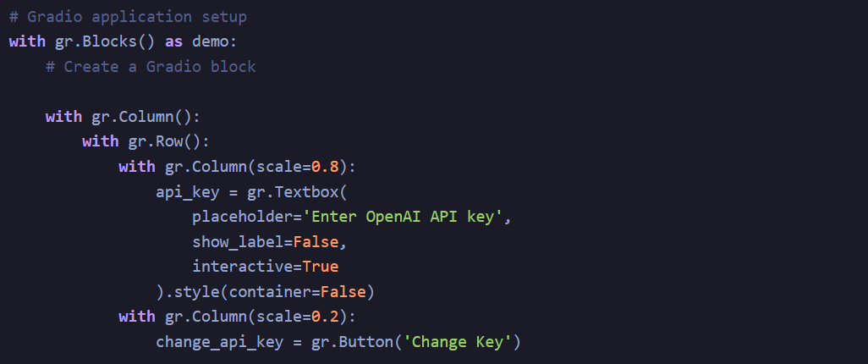Click the 'gr.Row()' call
The image size is (868, 364).
(x=164, y=142)
